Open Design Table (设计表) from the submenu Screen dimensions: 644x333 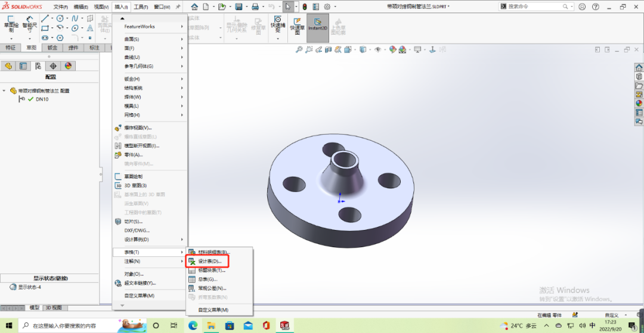[209, 261]
